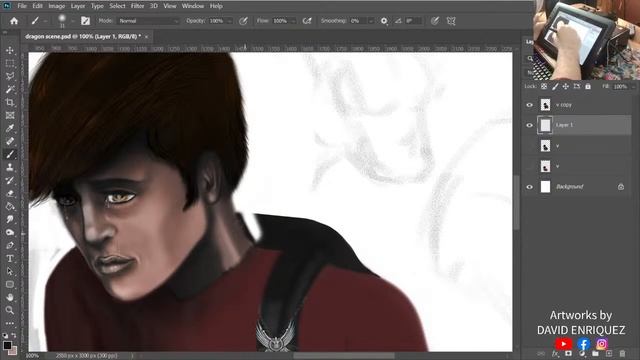
Task: Open the Fill percentage dropdown arrow
Action: pyautogui.click(x=633, y=87)
